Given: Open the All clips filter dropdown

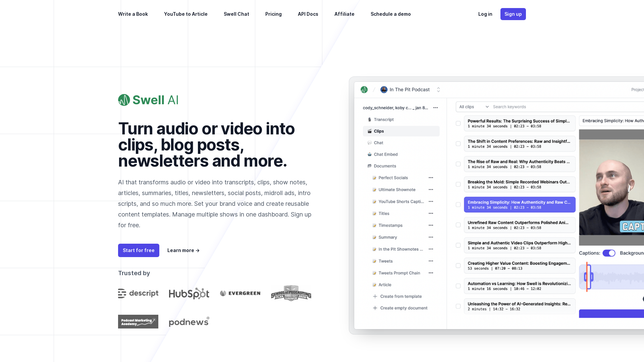Looking at the screenshot, I should coord(474,107).
